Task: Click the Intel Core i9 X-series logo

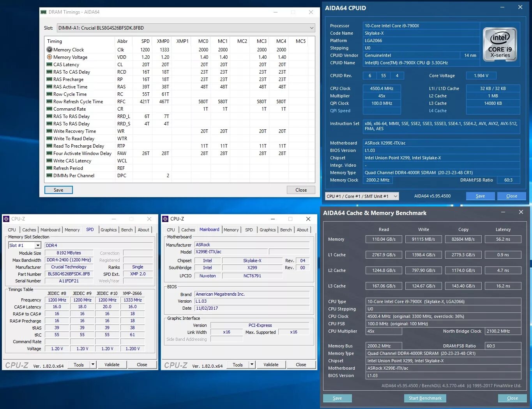Action: coord(500,45)
